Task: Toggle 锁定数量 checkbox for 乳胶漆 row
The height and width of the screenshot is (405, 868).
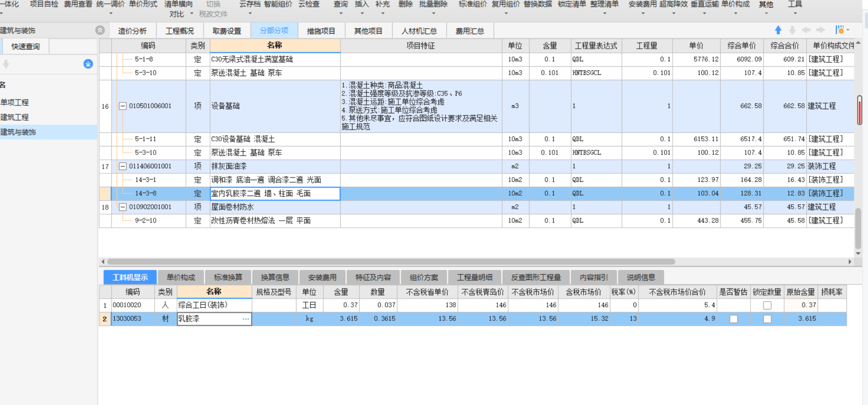Action: [x=767, y=319]
